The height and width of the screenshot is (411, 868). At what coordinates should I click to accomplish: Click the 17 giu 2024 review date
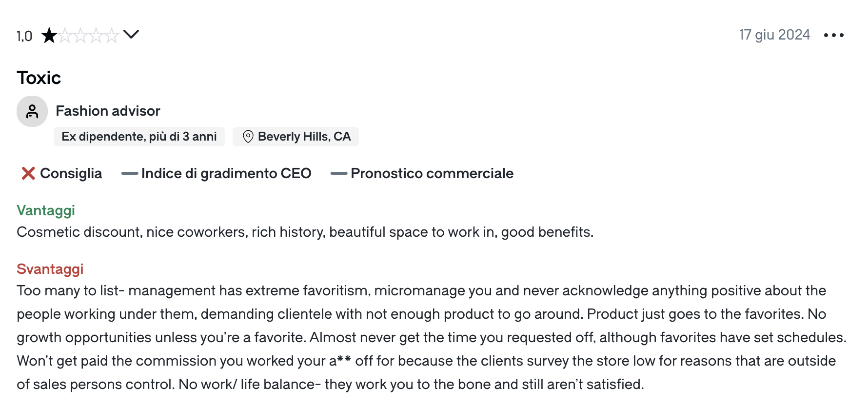pyautogui.click(x=774, y=35)
